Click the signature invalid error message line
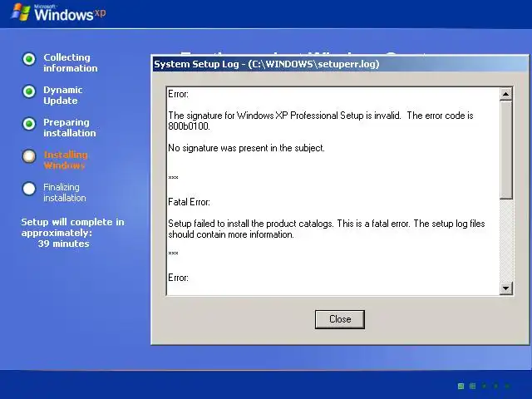This screenshot has height=399, width=532. (321, 116)
